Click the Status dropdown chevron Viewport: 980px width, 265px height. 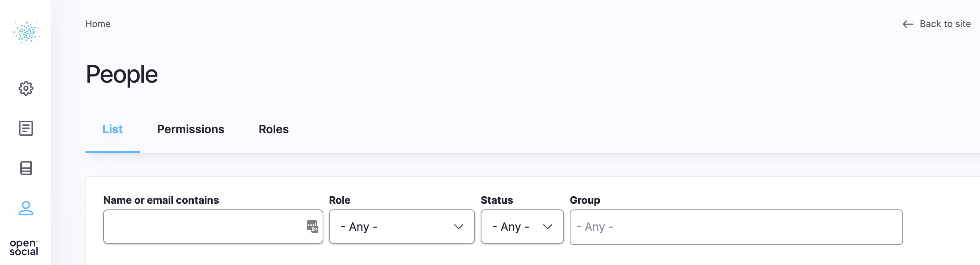pyautogui.click(x=548, y=227)
